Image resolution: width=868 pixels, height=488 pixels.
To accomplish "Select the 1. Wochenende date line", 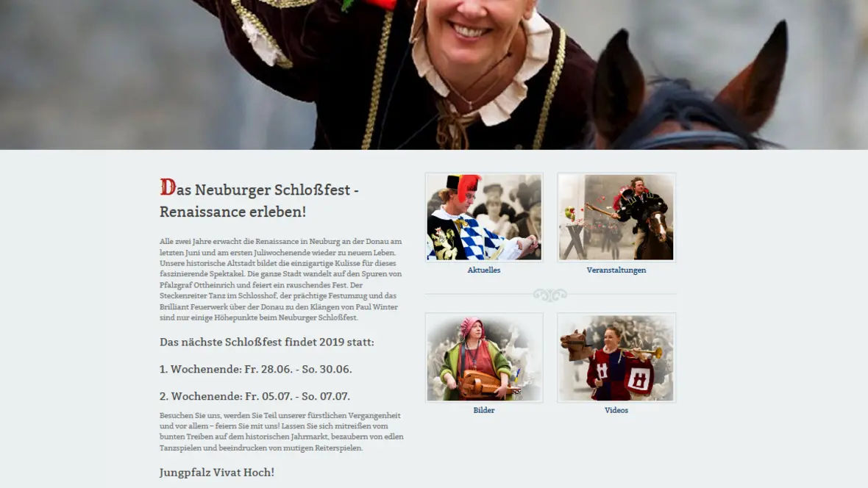I will (256, 369).
